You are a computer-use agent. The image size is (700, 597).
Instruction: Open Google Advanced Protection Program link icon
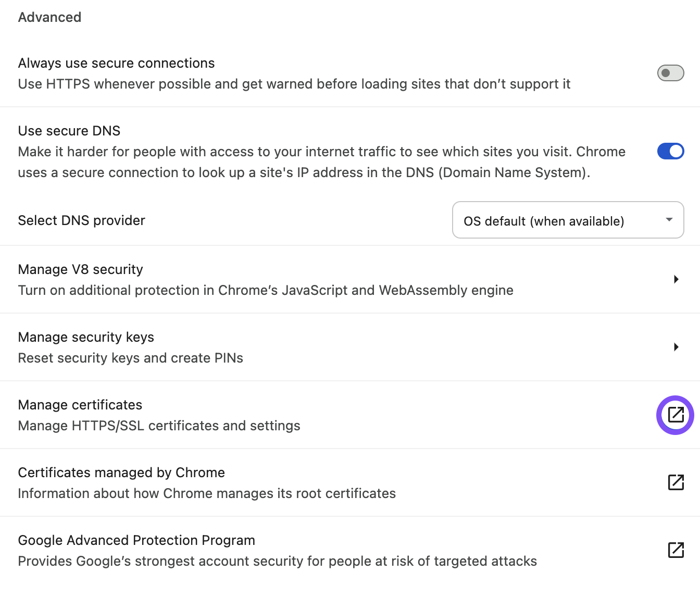pyautogui.click(x=675, y=550)
